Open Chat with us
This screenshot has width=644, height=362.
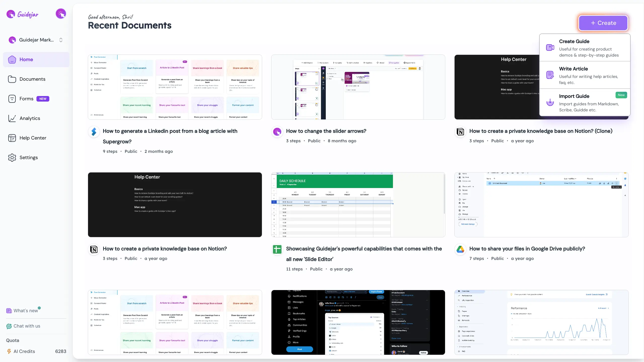click(x=27, y=326)
